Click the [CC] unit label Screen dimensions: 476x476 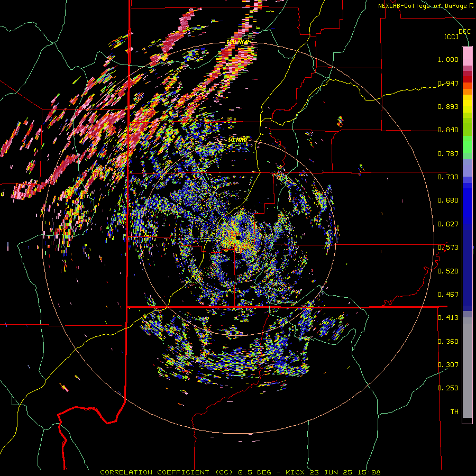click(x=451, y=36)
